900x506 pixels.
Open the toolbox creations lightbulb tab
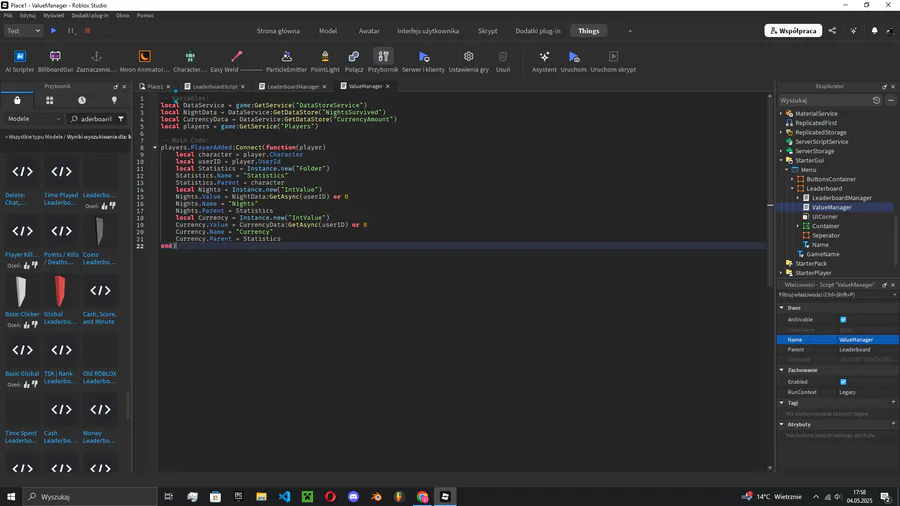point(114,100)
